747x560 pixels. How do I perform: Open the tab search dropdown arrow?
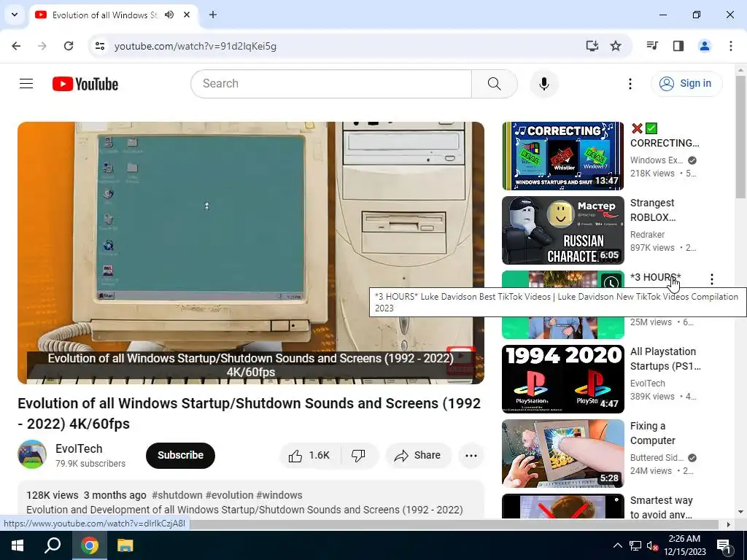[x=15, y=15]
